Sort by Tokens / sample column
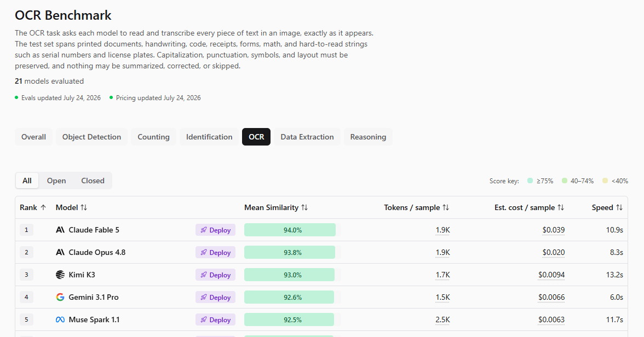The image size is (644, 337). pos(446,208)
